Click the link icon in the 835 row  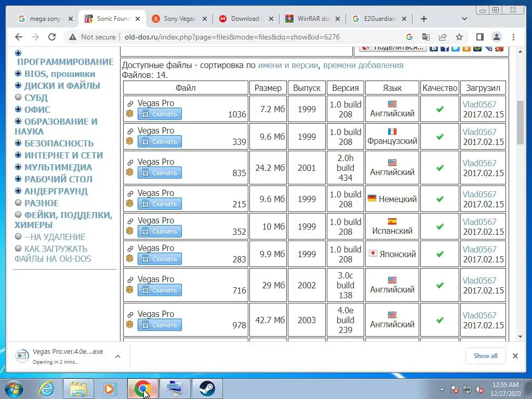pos(130,162)
